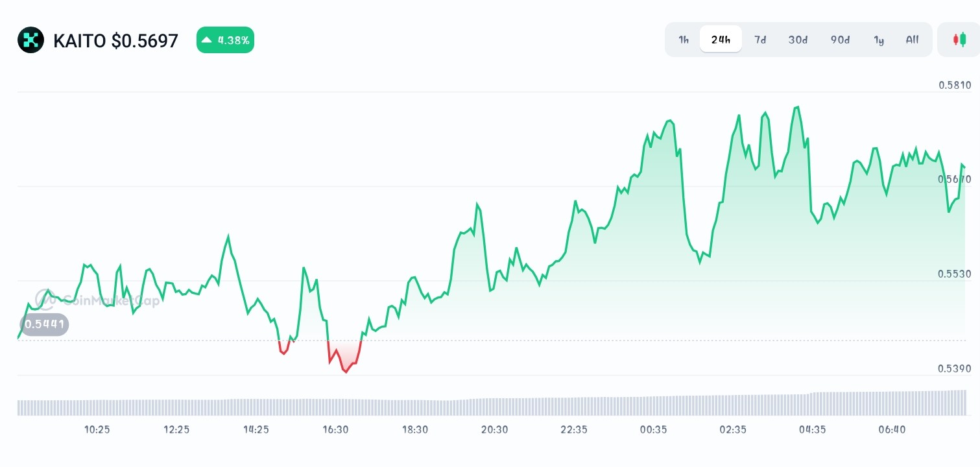Click the 4.38% change badge

click(225, 40)
